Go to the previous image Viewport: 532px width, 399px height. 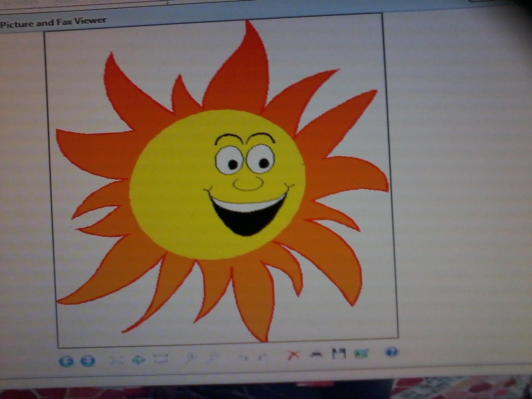[x=66, y=361]
